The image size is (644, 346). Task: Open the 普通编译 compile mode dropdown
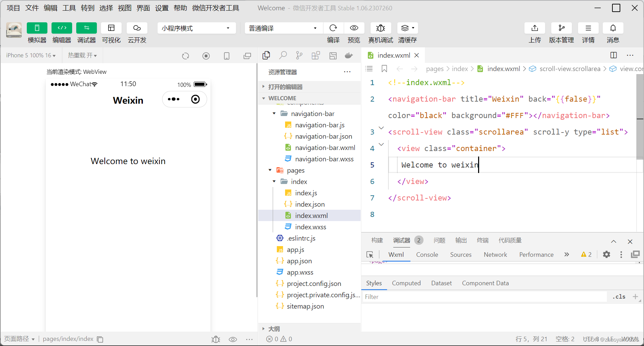(x=284, y=28)
